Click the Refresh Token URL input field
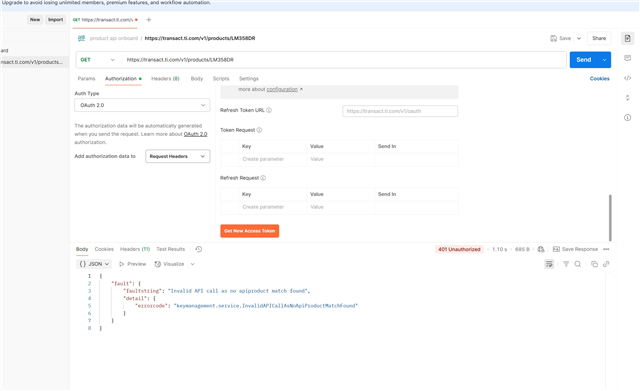 pos(400,111)
